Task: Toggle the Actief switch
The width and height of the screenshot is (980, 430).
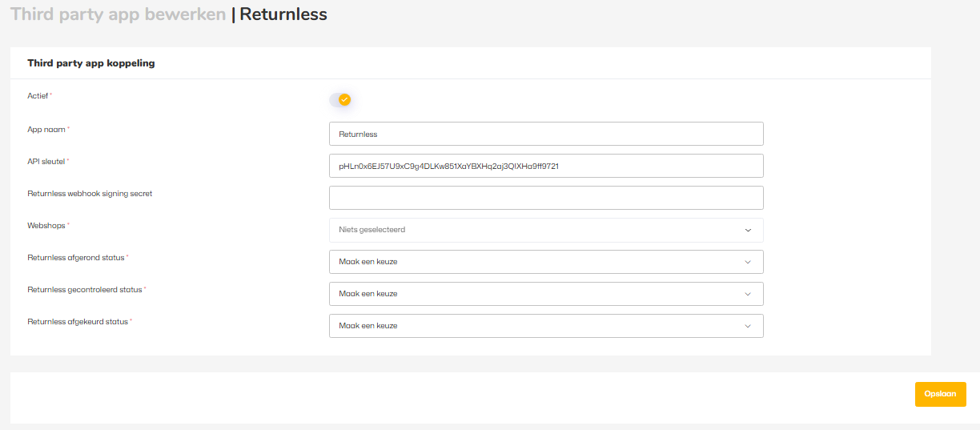Action: (340, 100)
